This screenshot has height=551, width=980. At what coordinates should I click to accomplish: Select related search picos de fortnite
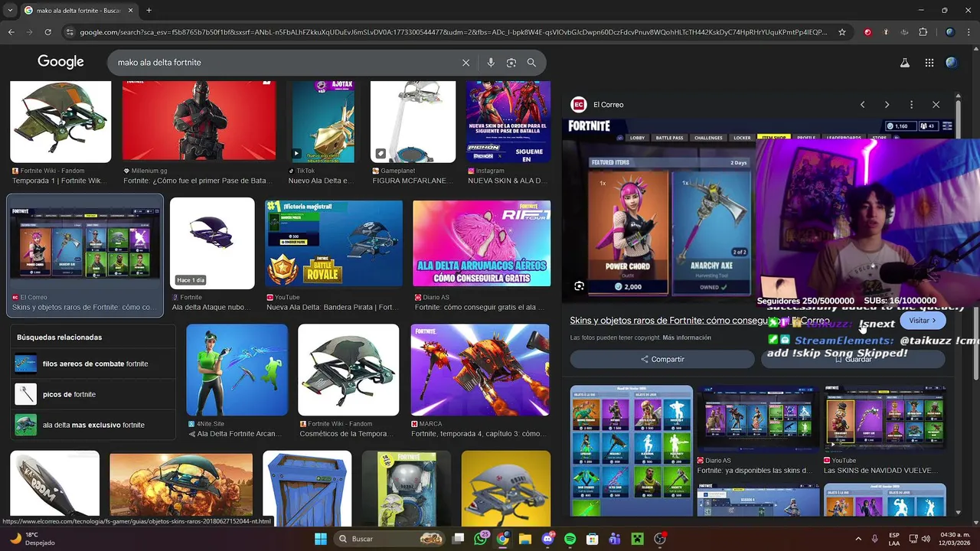point(93,394)
